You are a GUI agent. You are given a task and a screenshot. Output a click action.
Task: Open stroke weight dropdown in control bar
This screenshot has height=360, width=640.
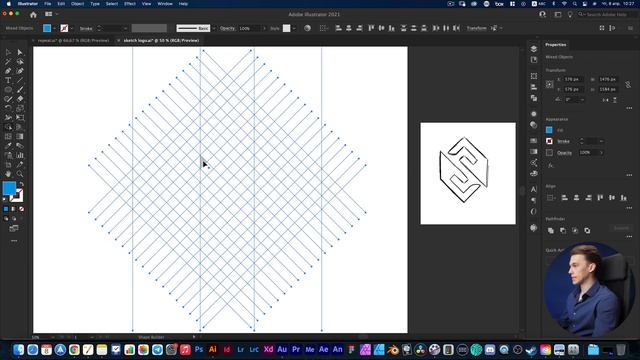click(125, 29)
